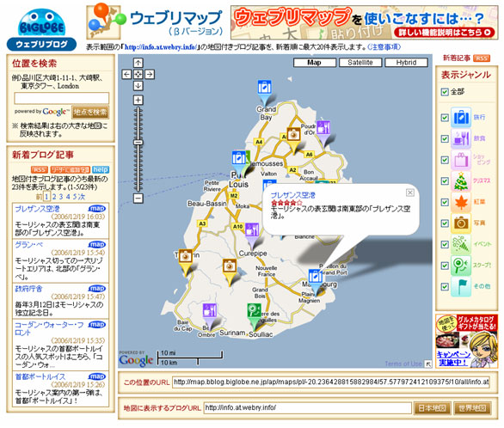Click the map zoom slider handle

pyautogui.click(x=138, y=143)
